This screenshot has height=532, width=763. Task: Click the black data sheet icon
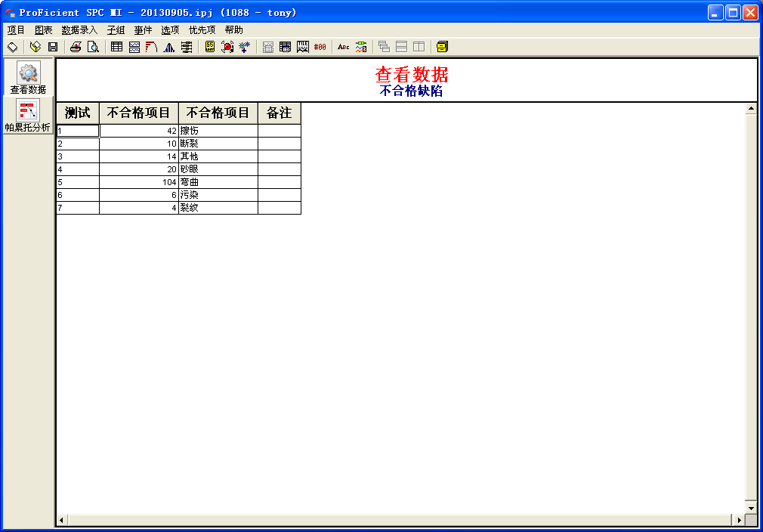click(285, 47)
